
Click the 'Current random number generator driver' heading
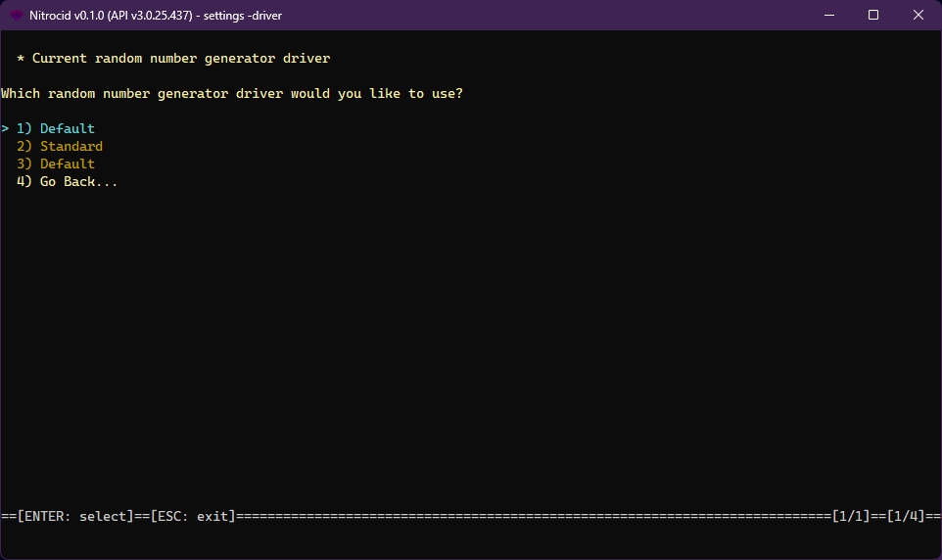click(181, 59)
